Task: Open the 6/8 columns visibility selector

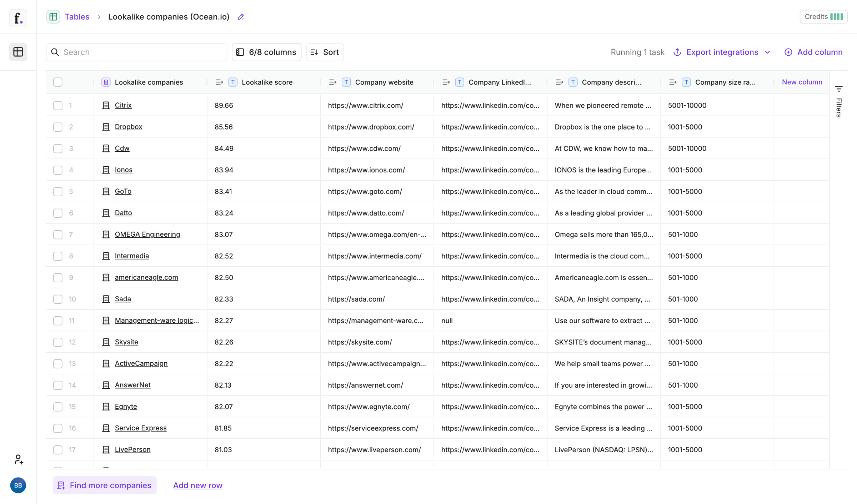Action: click(x=266, y=52)
